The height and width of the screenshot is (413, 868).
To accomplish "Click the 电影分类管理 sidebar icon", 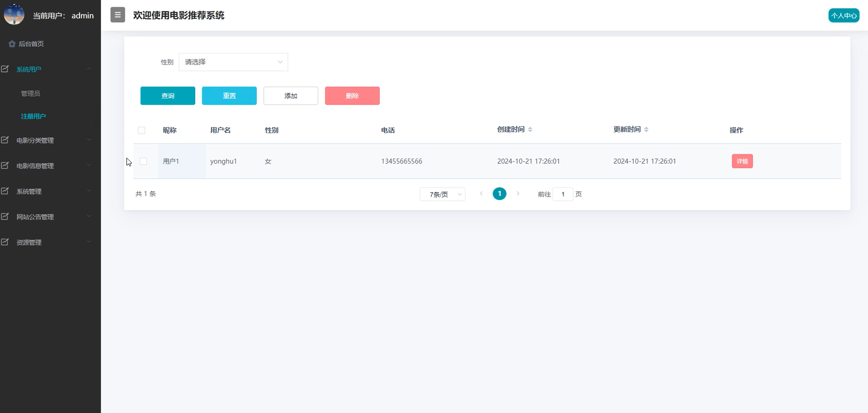I will tap(5, 140).
